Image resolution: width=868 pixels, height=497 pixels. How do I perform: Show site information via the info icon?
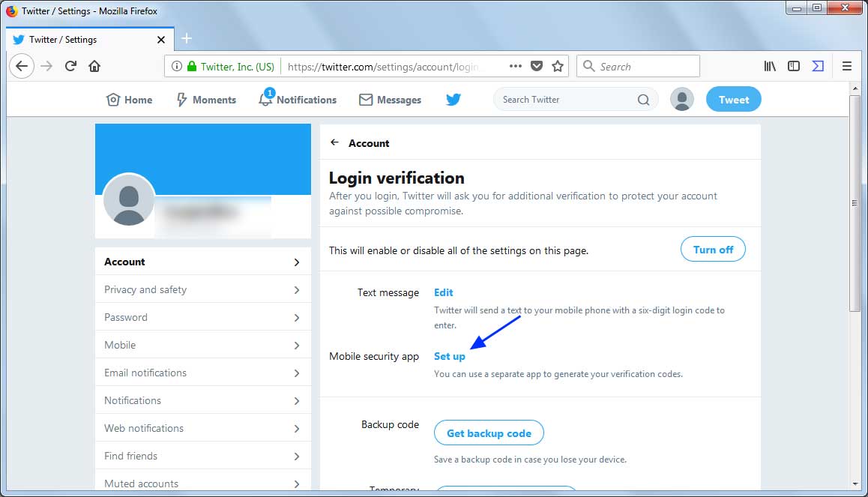pos(177,67)
